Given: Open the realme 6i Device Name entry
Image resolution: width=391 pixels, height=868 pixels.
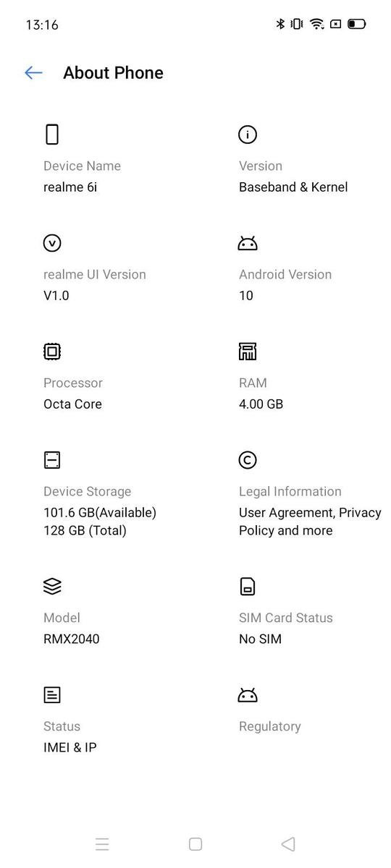Looking at the screenshot, I should point(70,187).
